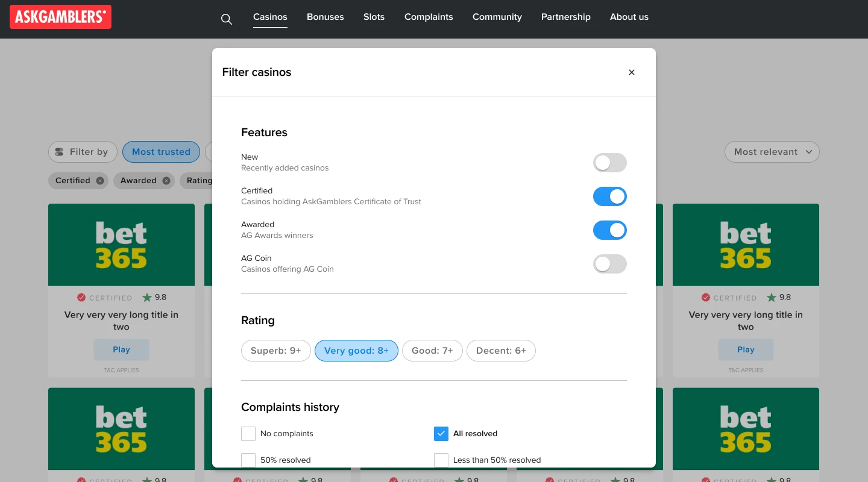Close the Filter casinos dialog
Screen dimensions: 868x482
(x=632, y=72)
